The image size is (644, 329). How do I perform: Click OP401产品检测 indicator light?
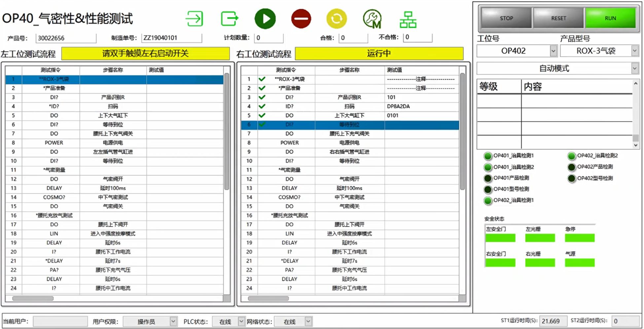coord(488,178)
